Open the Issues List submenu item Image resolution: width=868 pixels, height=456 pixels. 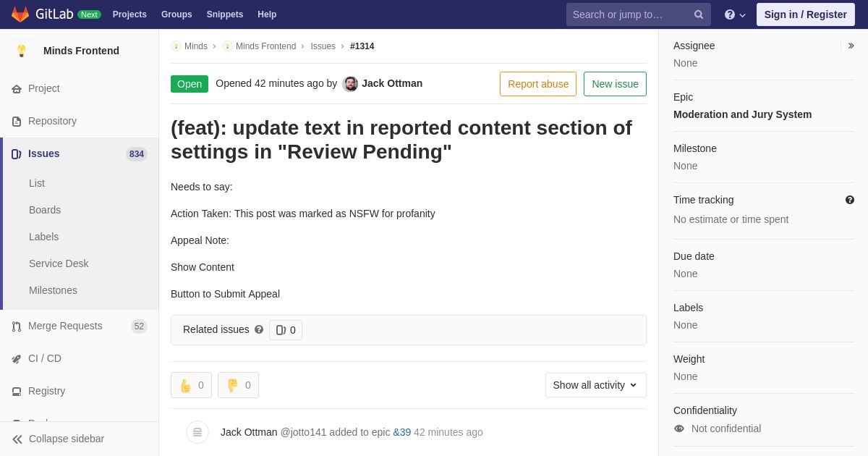37,183
